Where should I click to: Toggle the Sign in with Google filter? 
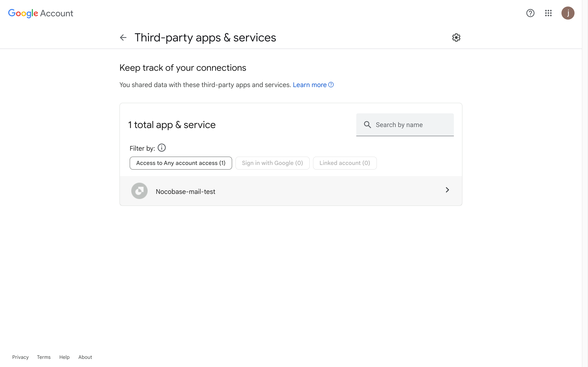272,163
